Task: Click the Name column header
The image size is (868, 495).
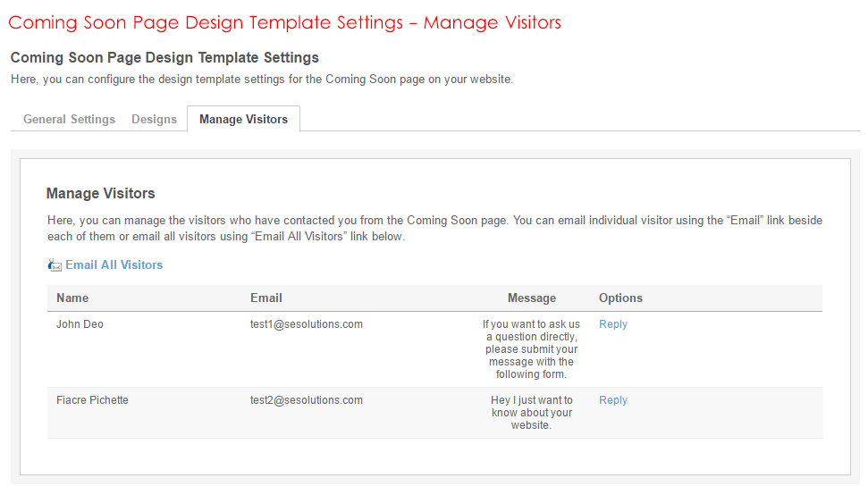Action: [x=72, y=298]
